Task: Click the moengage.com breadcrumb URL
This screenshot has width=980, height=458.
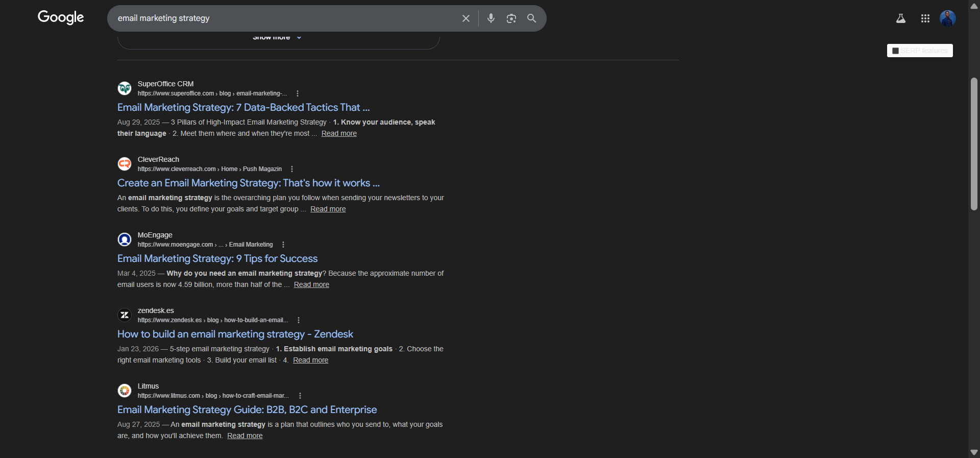Action: click(x=205, y=245)
